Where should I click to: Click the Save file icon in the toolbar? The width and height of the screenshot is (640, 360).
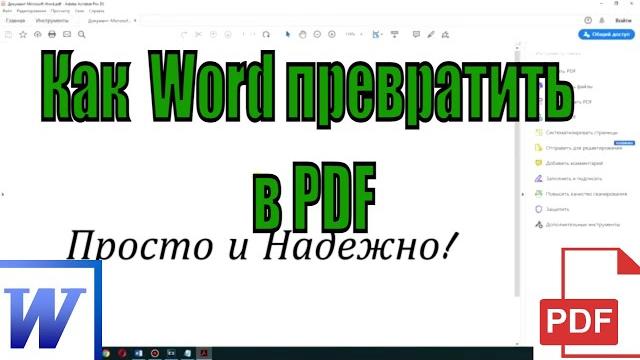click(x=8, y=35)
